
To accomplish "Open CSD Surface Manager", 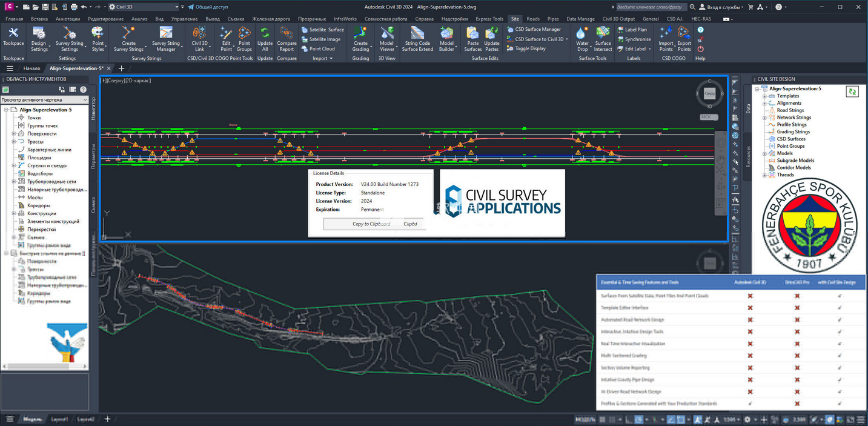I will tap(534, 29).
